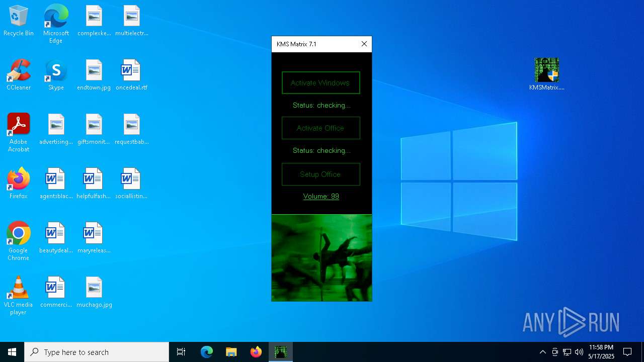
Task: Close the KMS Matrix 7.1 window
Action: 364,44
